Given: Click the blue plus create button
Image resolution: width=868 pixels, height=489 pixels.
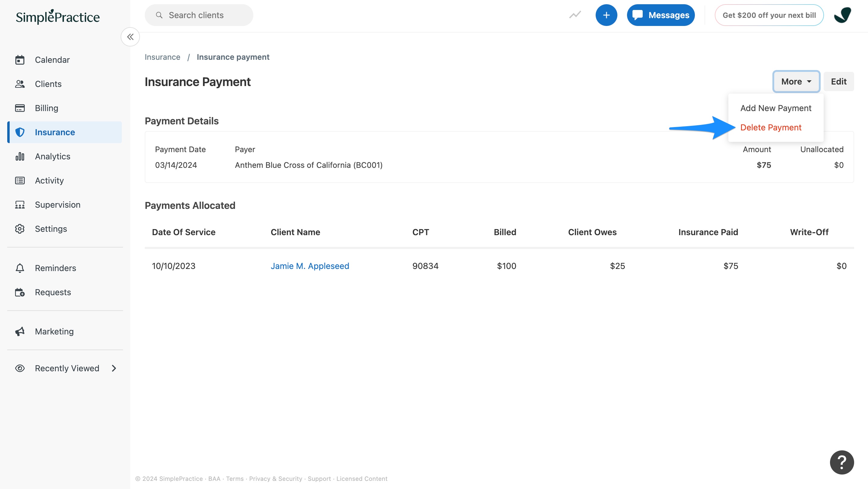Looking at the screenshot, I should (x=606, y=15).
